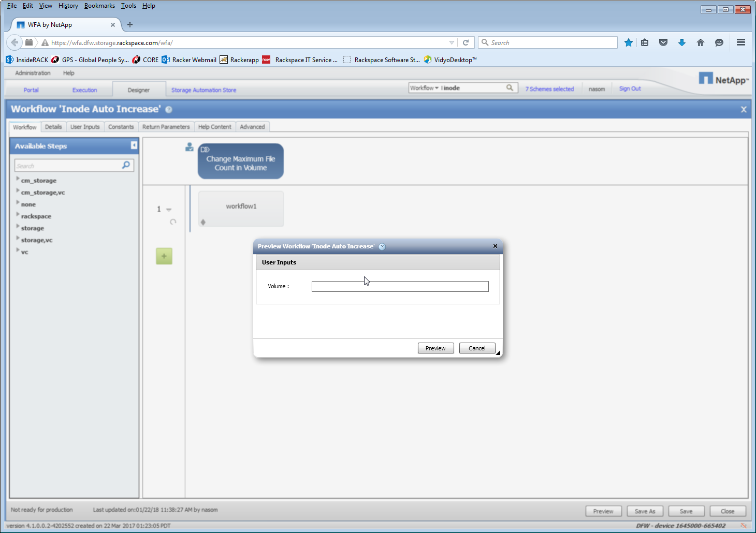Expand the storage,vc tree node
Viewport: 756px width, 533px height.
18,238
